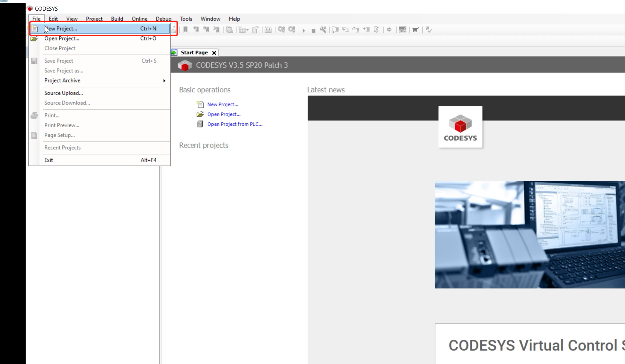
Task: Click the Step Into toolbar icon
Action: pos(346,30)
